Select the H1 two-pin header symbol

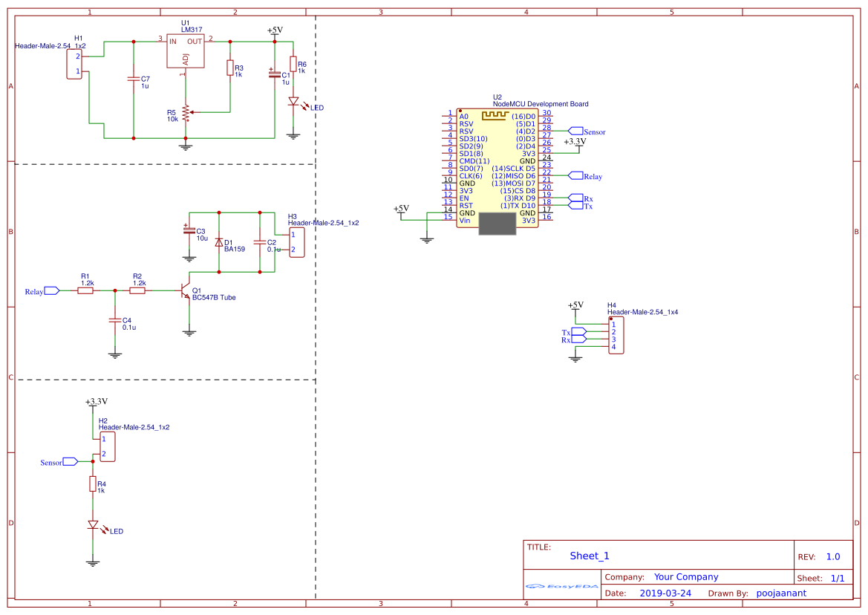pos(74,64)
